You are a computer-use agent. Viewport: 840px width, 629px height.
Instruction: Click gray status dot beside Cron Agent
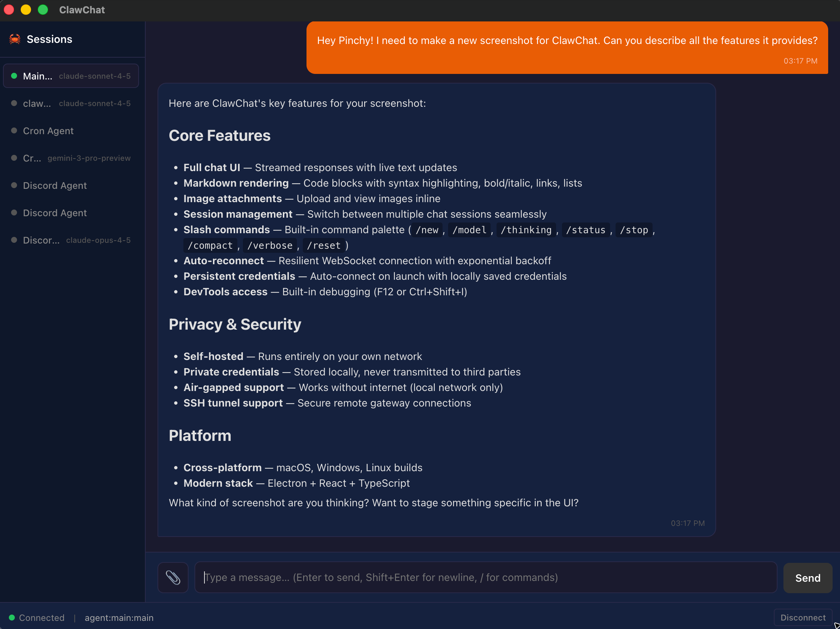(14, 130)
